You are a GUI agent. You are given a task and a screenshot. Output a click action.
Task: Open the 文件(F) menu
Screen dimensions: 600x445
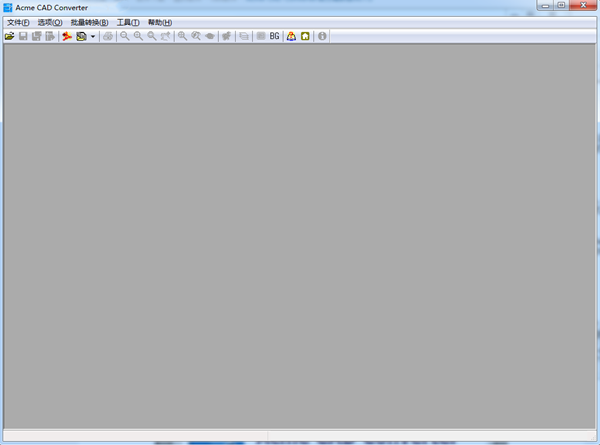point(18,23)
